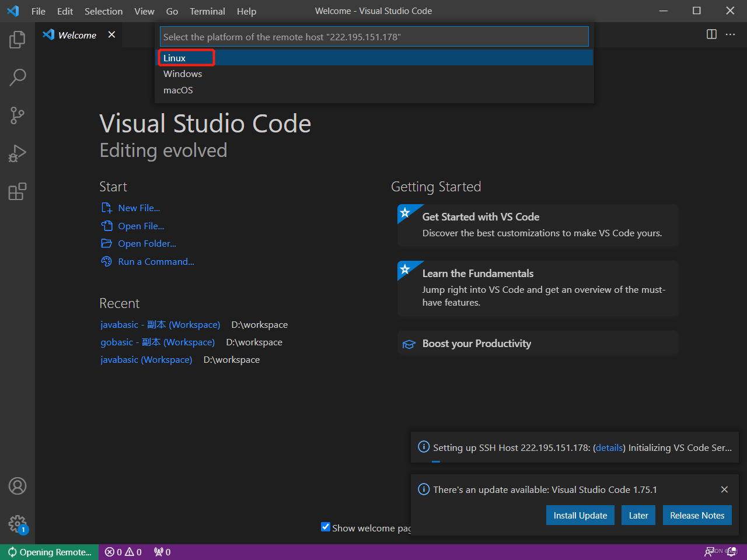
Task: Click the details link in SSH setup notification
Action: pos(609,447)
